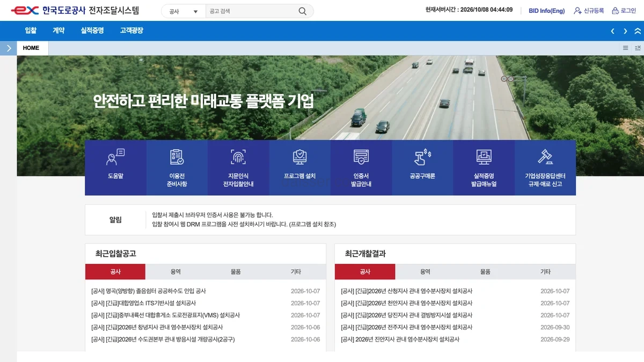Open 대합영업소 ITS기반시설 설치공사 notice
644x362 pixels.
(144, 303)
